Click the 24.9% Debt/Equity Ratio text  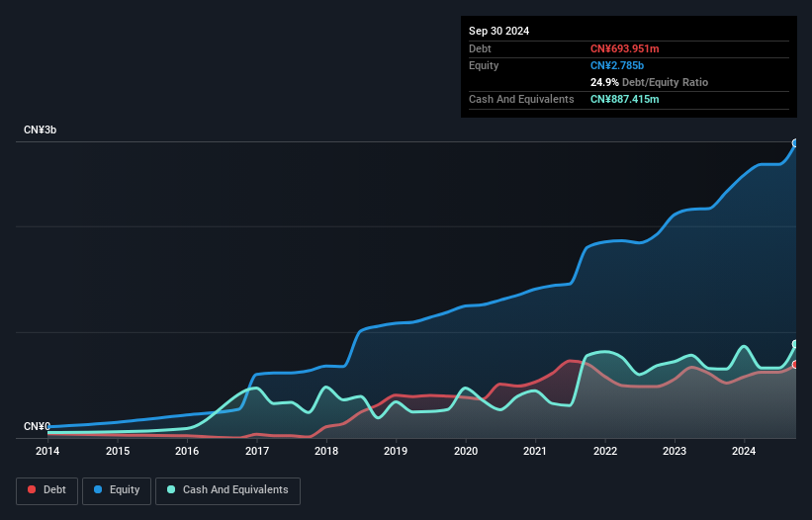(649, 82)
